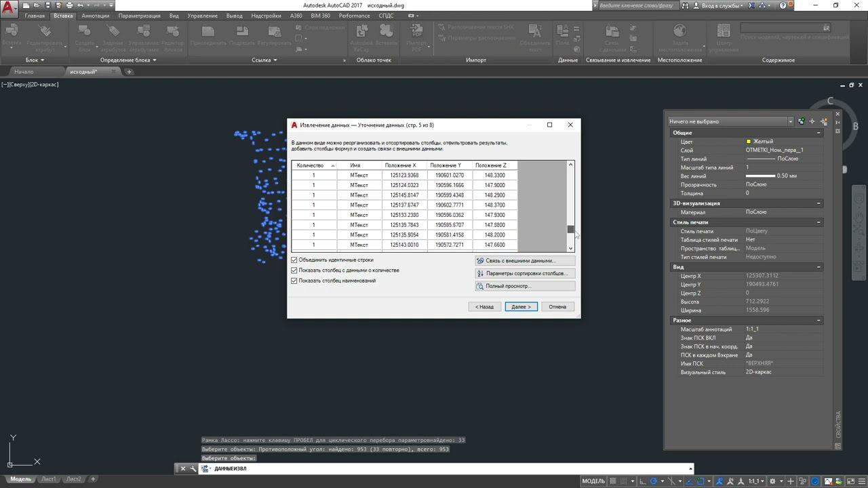
Task: Click Select Objects icon in Properties palette
Action: (812, 121)
